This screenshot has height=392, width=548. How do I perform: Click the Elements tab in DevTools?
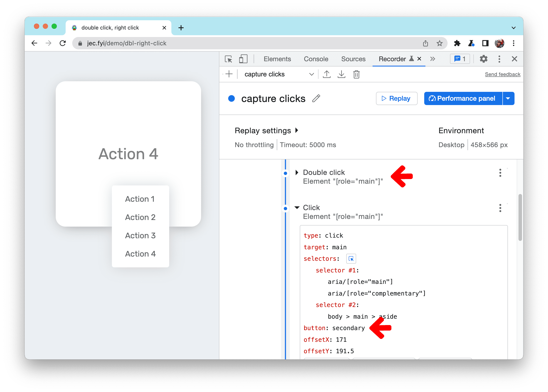click(x=278, y=59)
